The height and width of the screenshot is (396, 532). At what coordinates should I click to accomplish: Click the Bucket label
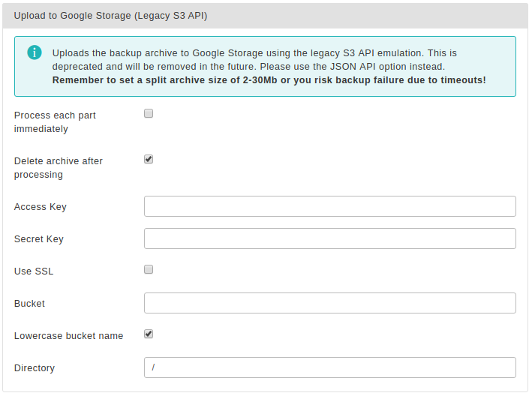click(x=29, y=304)
